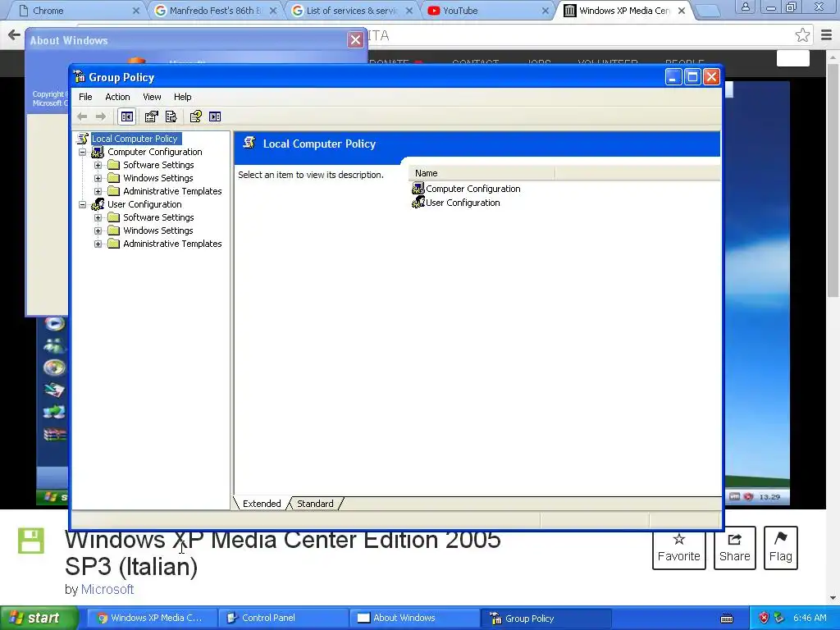Select User Configuration text in the Name list
The width and height of the screenshot is (840, 630).
point(463,203)
